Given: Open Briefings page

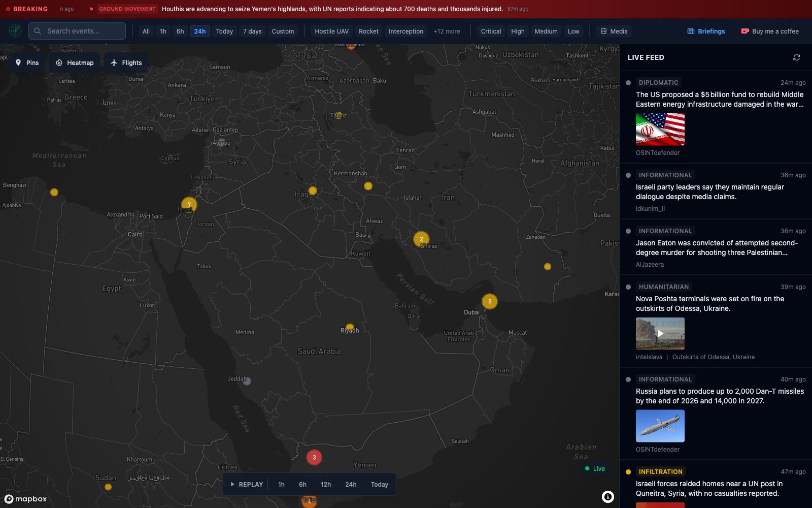Looking at the screenshot, I should pos(706,31).
